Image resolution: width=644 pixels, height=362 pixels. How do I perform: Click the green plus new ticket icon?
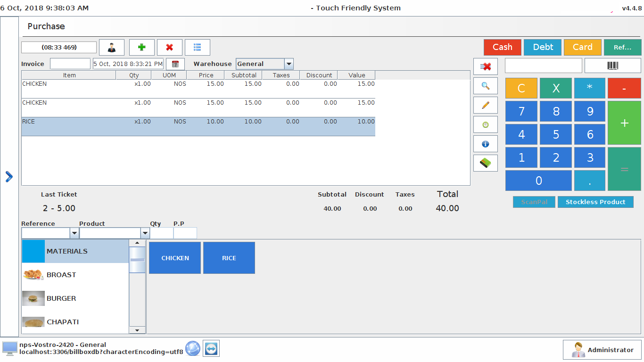pos(141,48)
